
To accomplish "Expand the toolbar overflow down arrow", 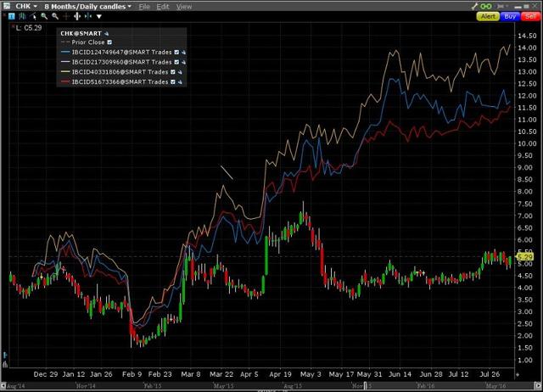I will click(x=99, y=16).
